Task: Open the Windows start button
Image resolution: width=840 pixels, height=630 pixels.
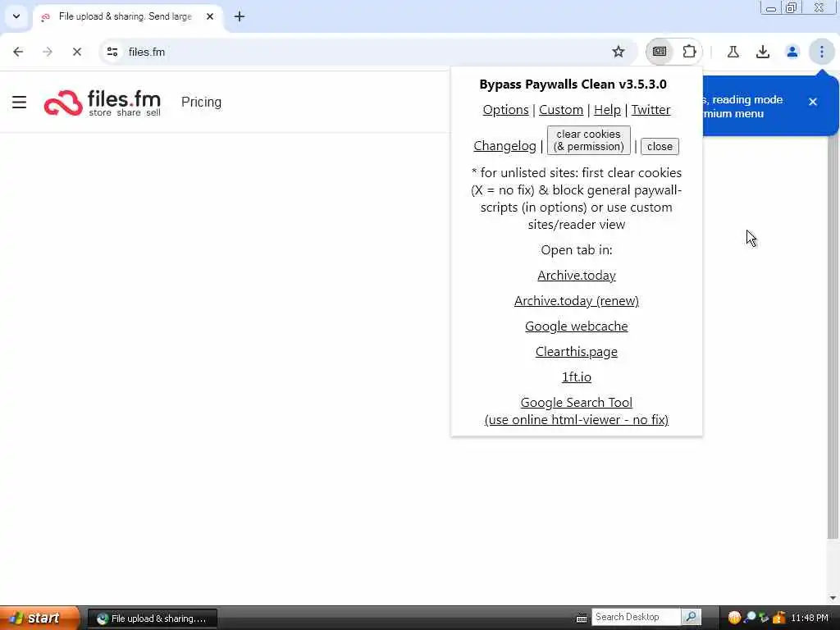Action: pos(39,618)
